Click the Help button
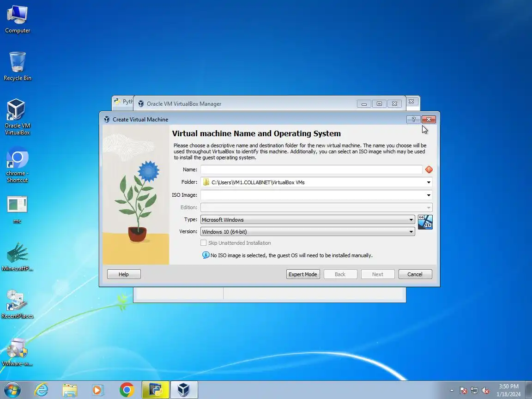532x399 pixels. tap(124, 274)
